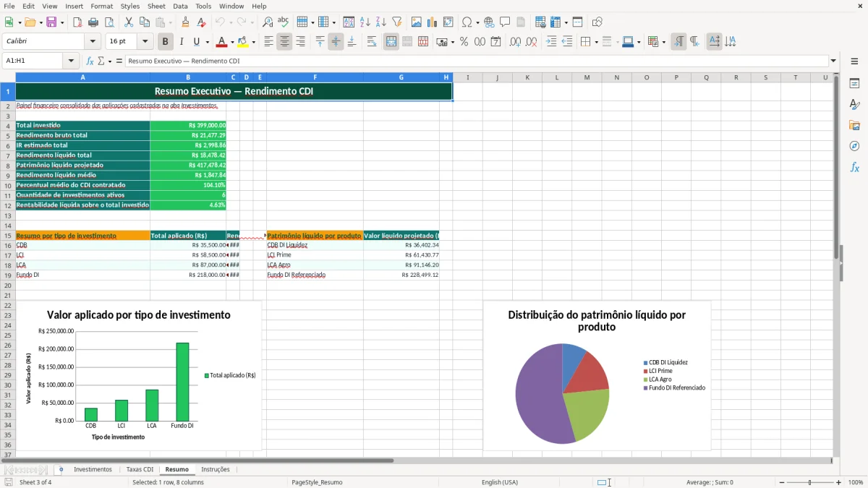Image resolution: width=868 pixels, height=488 pixels.
Task: Insert special character Omega icon
Action: (x=467, y=22)
